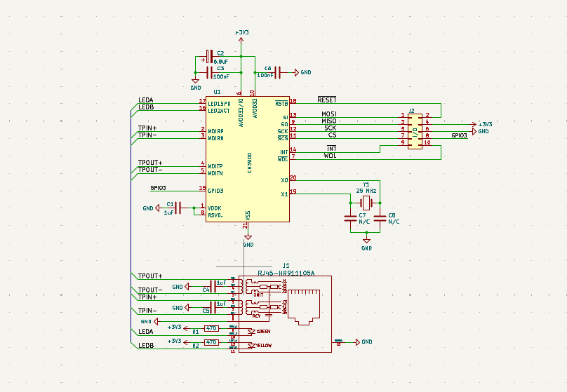567x392 pixels.
Task: Click the +3V3 power symbol above U1
Action: 241,34
